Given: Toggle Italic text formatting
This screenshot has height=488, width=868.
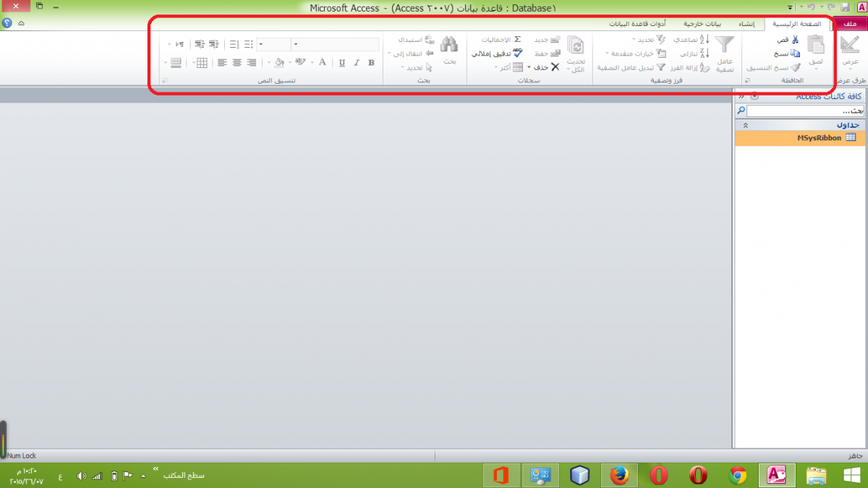Looking at the screenshot, I should pyautogui.click(x=357, y=63).
